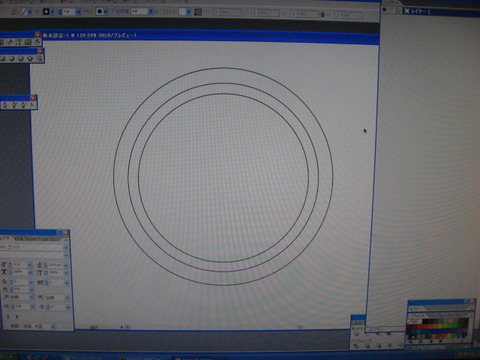This screenshot has height=360, width=480.
Task: Click the graphic style swatch
Action: point(183,12)
